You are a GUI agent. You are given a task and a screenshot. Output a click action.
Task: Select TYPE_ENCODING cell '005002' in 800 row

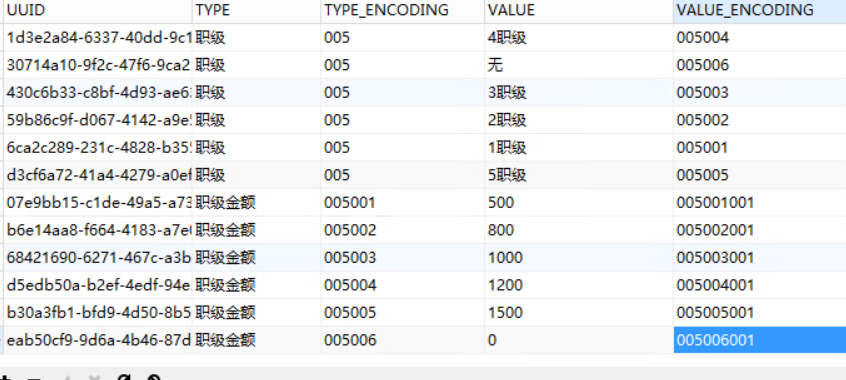tap(402, 230)
